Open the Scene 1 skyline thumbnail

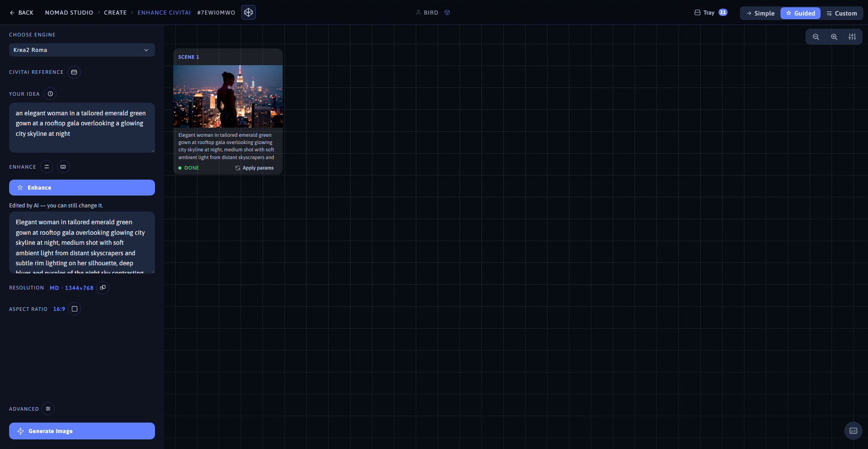tap(228, 96)
